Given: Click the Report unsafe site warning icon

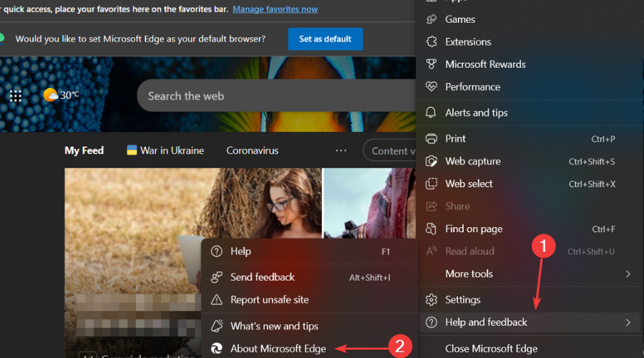Looking at the screenshot, I should [216, 299].
